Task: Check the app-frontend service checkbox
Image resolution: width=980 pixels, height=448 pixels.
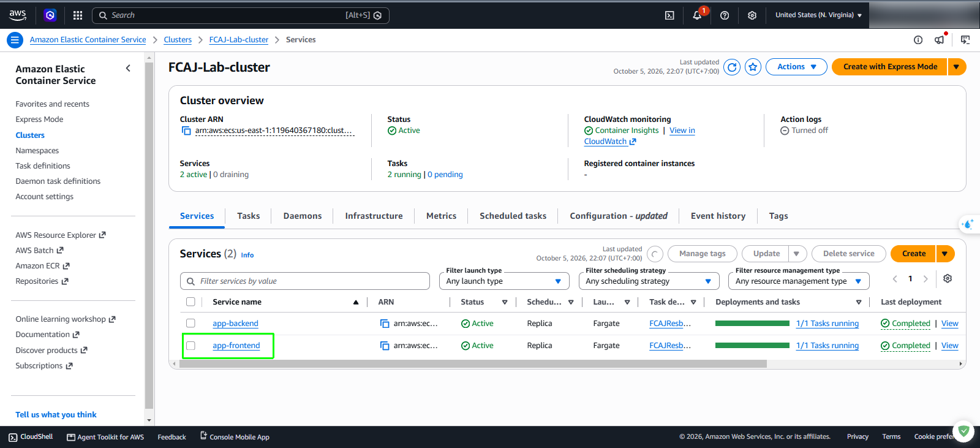Action: (x=190, y=346)
